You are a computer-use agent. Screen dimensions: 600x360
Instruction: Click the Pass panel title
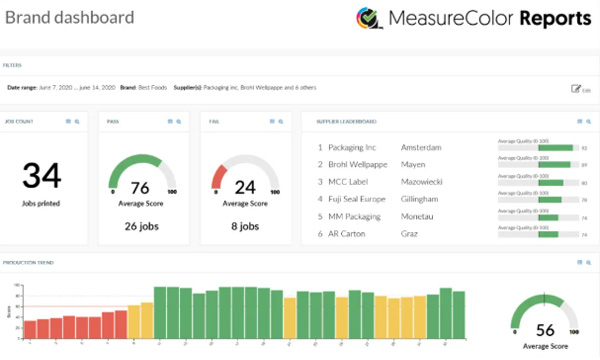click(113, 122)
